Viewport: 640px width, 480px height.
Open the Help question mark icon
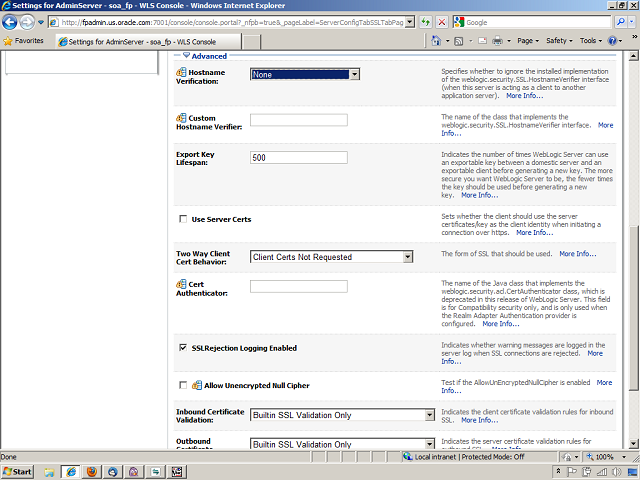click(612, 40)
